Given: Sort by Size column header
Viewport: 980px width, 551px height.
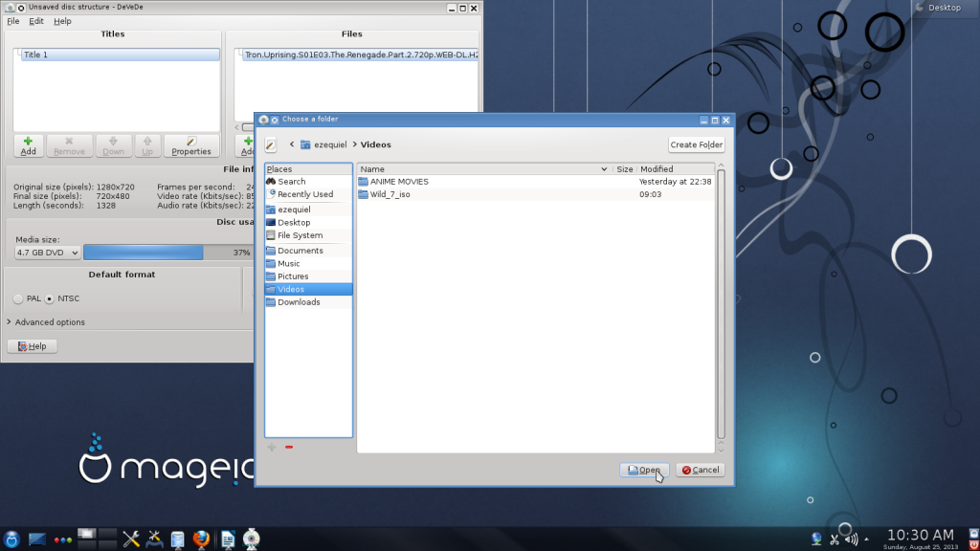Looking at the screenshot, I should click(x=624, y=169).
